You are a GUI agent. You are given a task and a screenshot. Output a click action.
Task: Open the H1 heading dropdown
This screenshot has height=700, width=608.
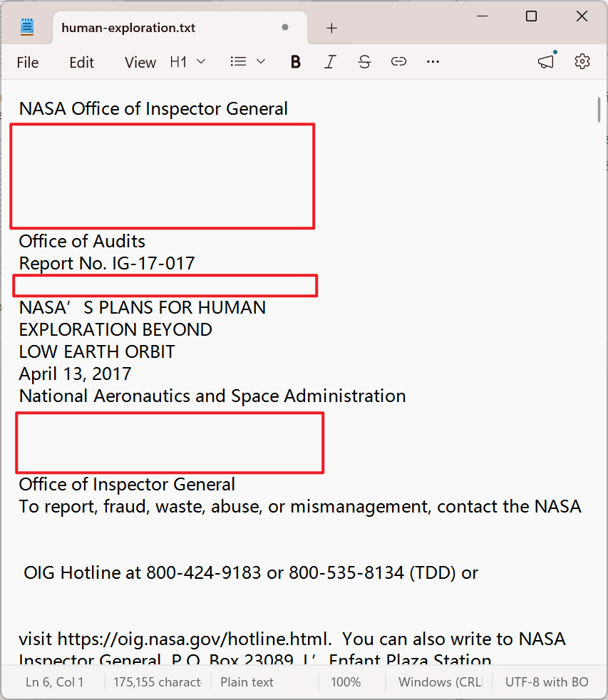pos(187,61)
